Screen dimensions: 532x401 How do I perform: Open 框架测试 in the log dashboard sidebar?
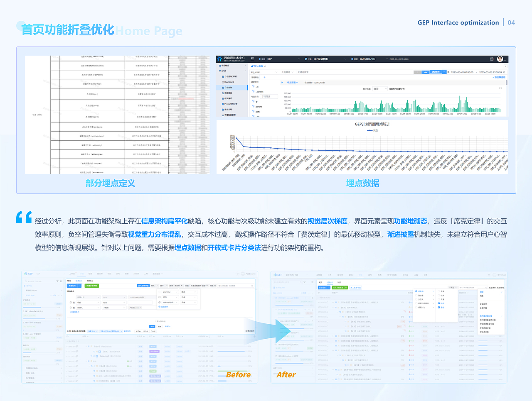point(228,98)
